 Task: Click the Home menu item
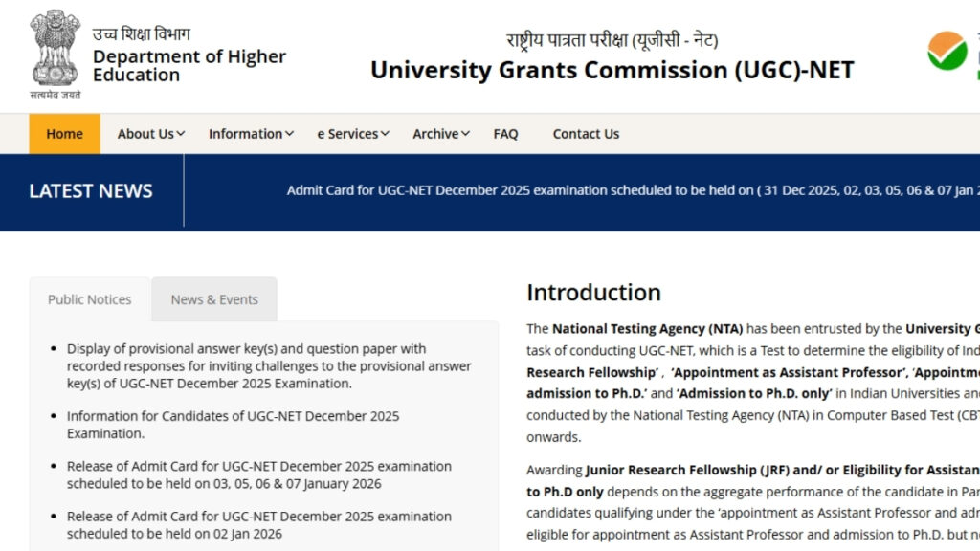(64, 134)
